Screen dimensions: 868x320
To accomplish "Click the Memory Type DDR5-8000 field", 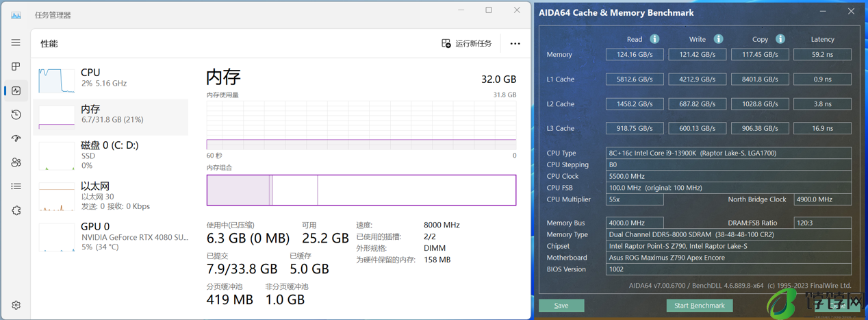I will click(x=728, y=234).
